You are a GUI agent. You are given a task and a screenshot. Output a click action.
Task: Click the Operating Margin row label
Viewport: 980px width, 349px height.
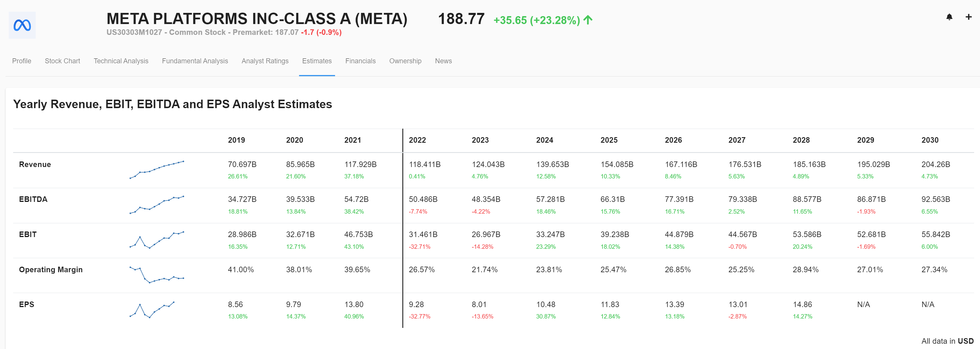(51, 270)
